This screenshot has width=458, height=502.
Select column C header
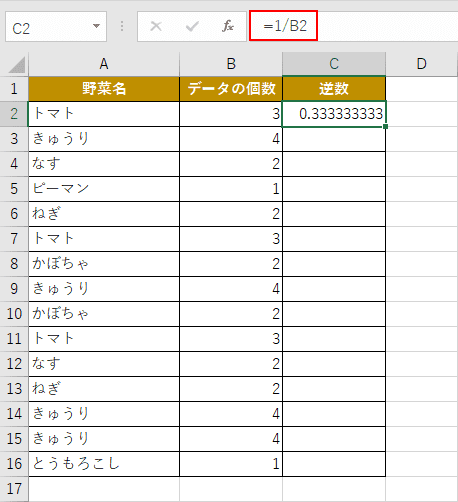pos(334,64)
